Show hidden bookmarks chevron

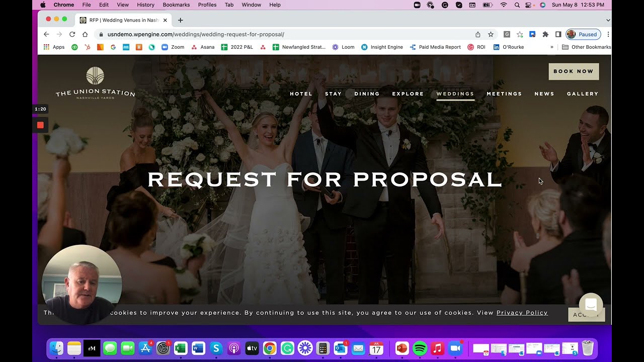tap(552, 47)
